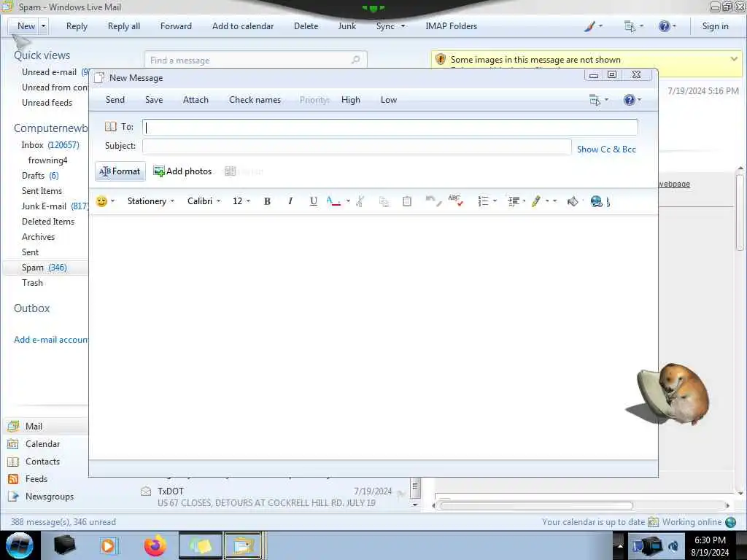The height and width of the screenshot is (560, 747).
Task: Open the New Message help icon
Action: [x=630, y=100]
